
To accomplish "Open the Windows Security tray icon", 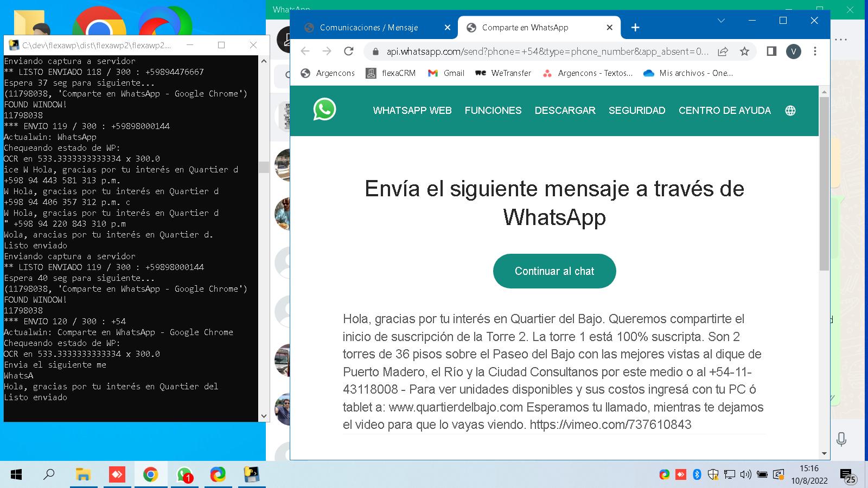I will 713,475.
